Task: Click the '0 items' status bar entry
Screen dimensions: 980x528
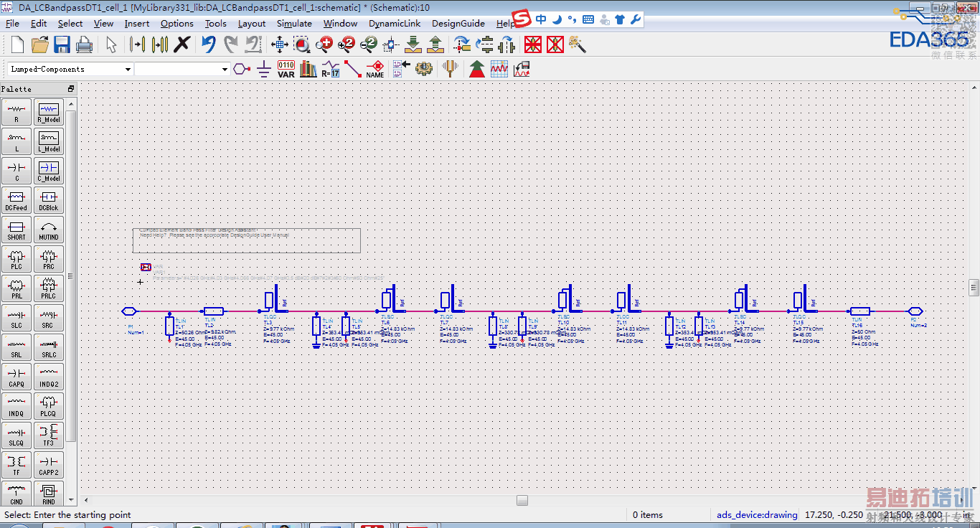Action: click(x=648, y=514)
